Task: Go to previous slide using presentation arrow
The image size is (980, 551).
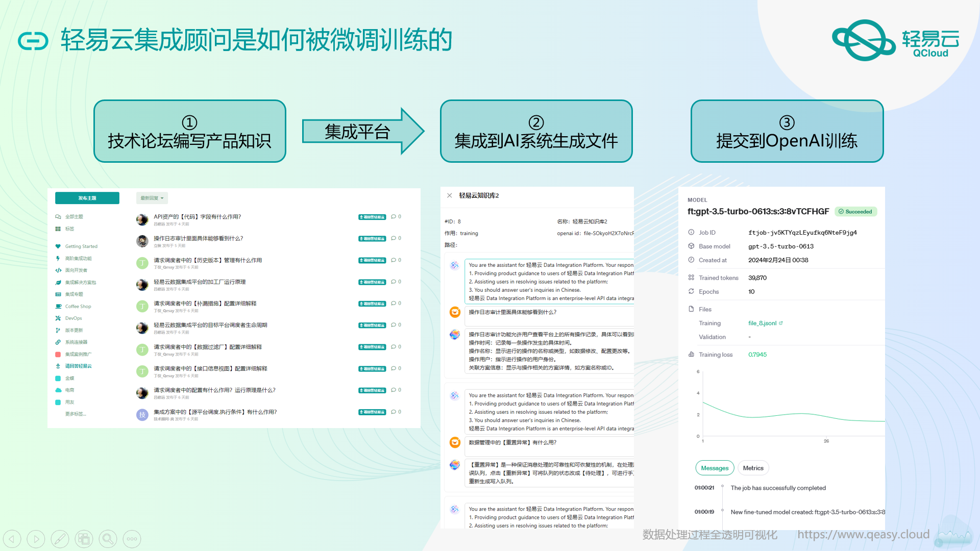Action: (12, 539)
